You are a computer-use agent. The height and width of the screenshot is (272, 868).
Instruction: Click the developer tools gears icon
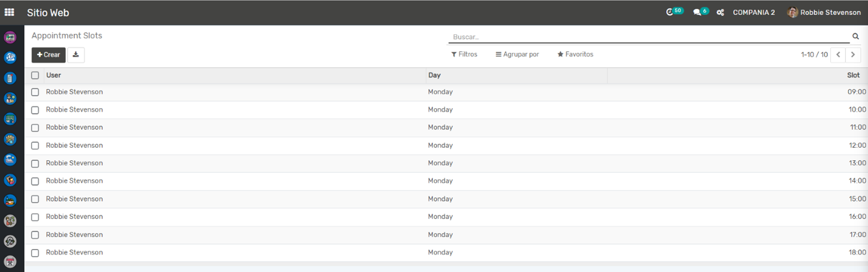[720, 13]
